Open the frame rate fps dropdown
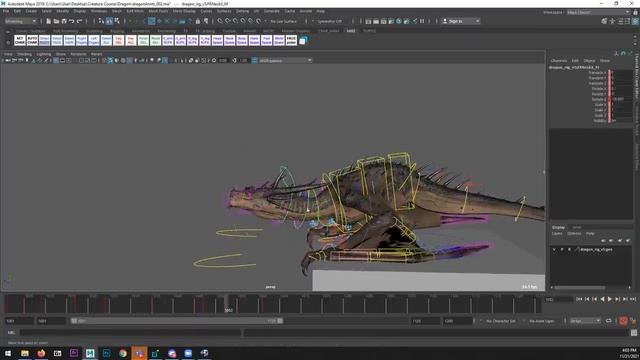 (585, 321)
